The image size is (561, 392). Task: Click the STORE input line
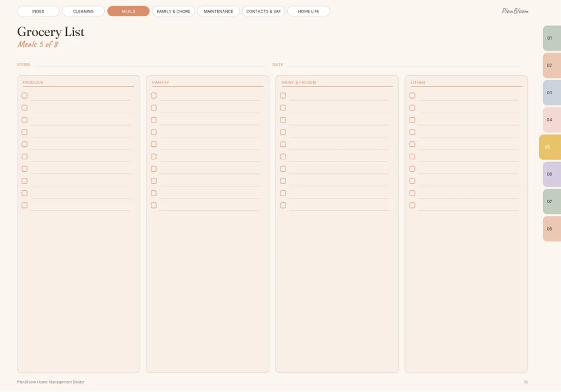pyautogui.click(x=149, y=64)
